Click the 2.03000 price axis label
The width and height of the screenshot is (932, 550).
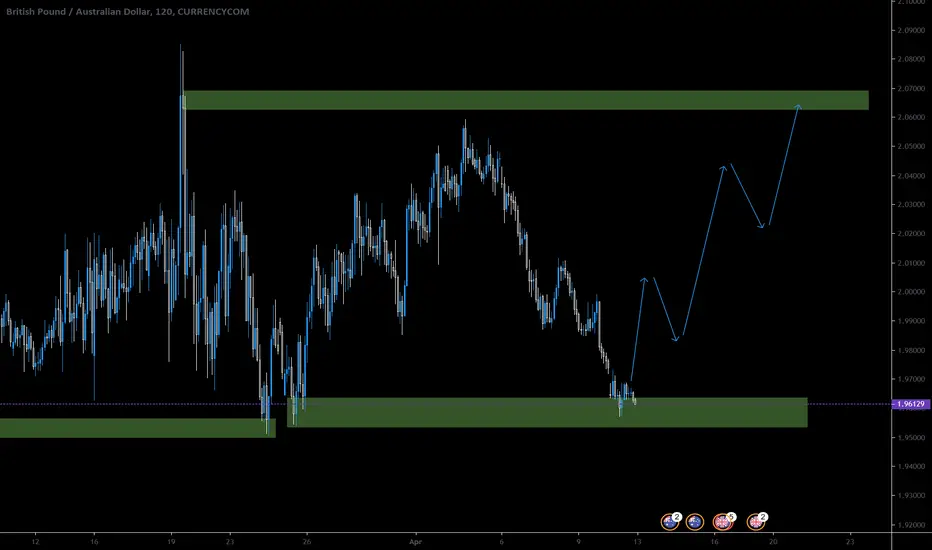pyautogui.click(x=912, y=205)
